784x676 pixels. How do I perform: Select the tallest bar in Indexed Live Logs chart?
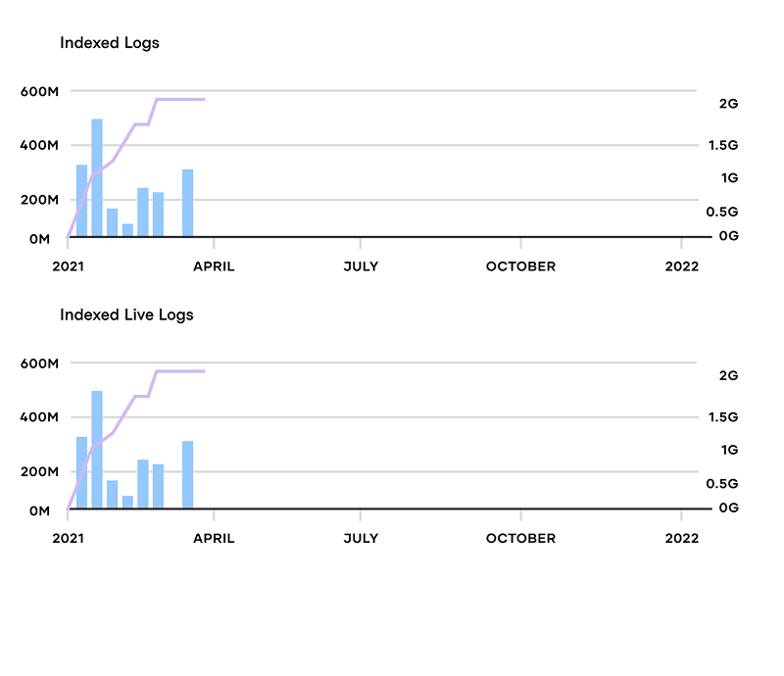[97, 450]
